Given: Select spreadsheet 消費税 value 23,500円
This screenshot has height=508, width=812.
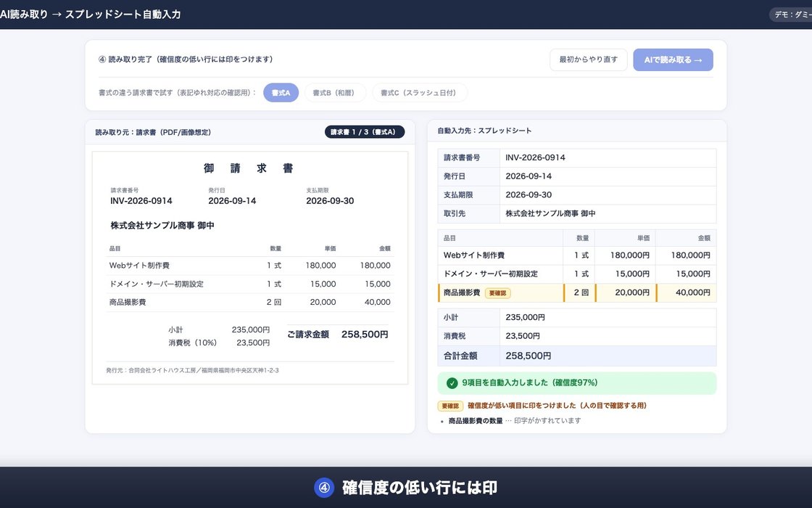Looking at the screenshot, I should [x=608, y=337].
